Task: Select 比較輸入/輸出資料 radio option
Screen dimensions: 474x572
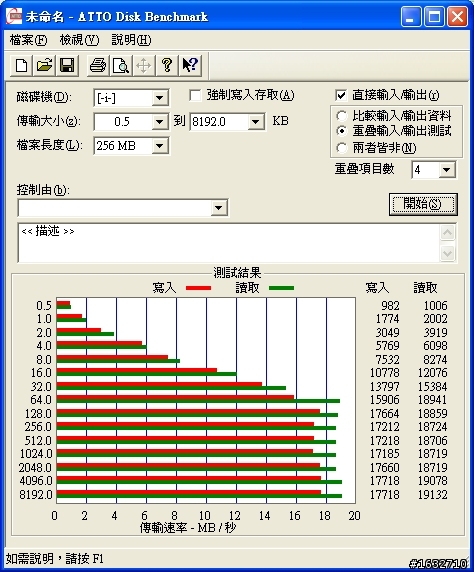Action: point(342,116)
